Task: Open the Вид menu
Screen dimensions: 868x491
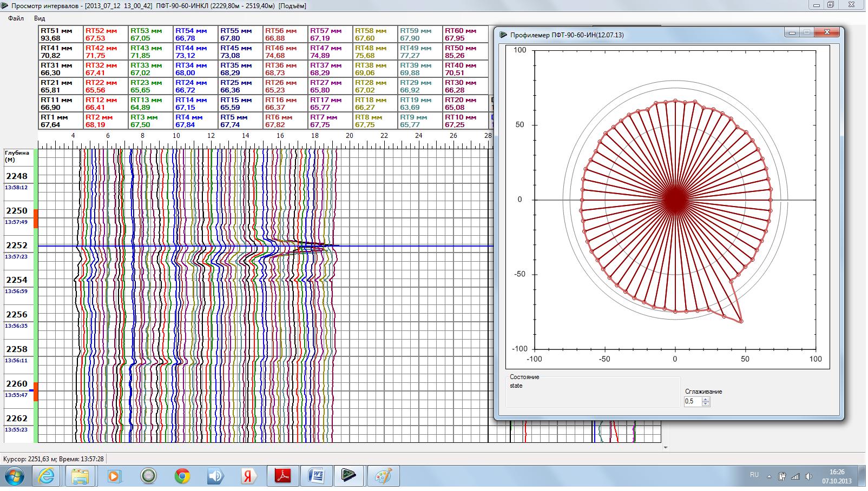Action: pyautogui.click(x=40, y=18)
